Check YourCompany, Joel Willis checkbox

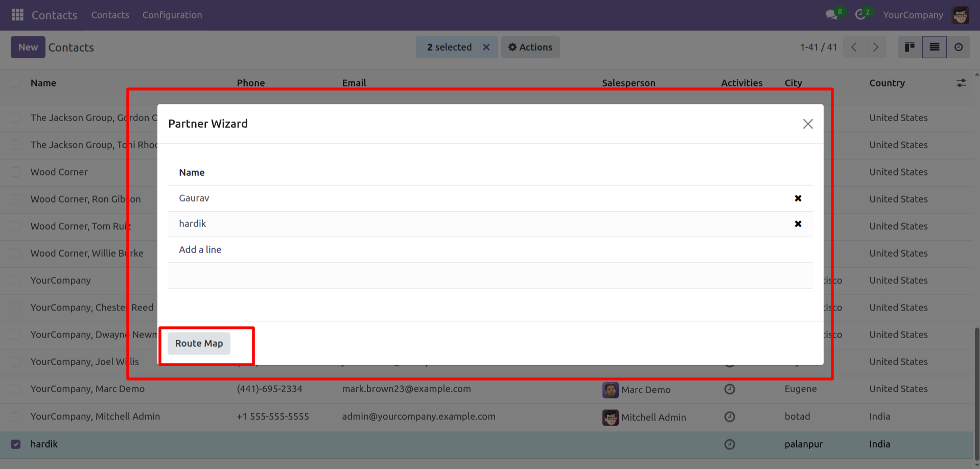click(x=16, y=362)
